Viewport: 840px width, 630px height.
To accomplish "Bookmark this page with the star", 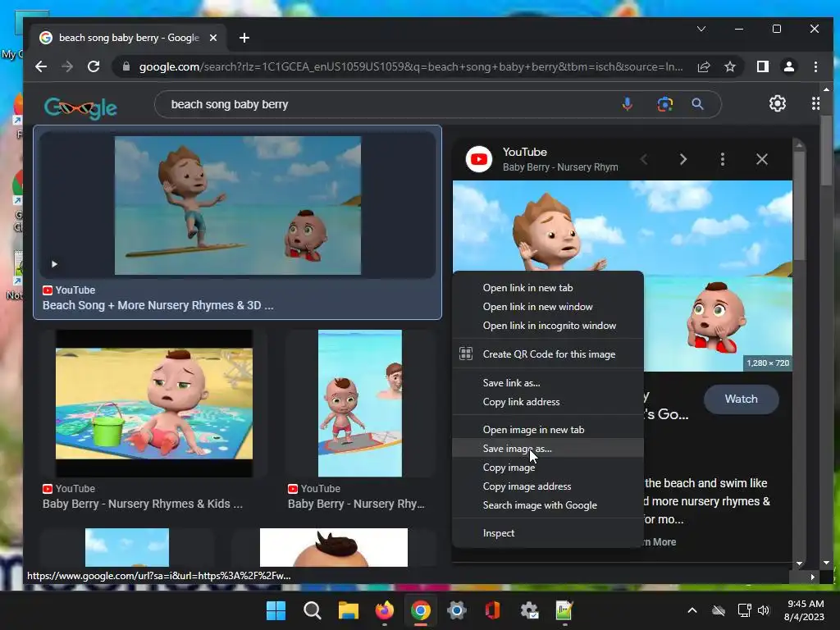I will coord(729,66).
